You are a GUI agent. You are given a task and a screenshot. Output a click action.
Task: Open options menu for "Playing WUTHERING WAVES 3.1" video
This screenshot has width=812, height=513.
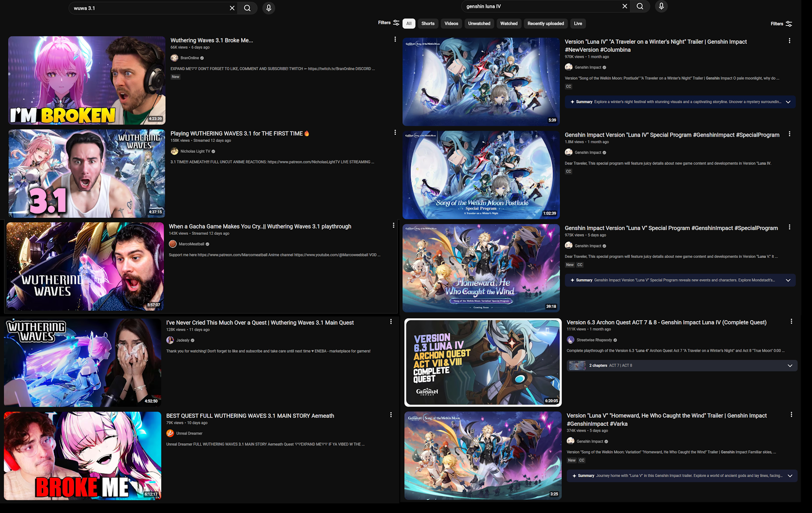point(395,133)
